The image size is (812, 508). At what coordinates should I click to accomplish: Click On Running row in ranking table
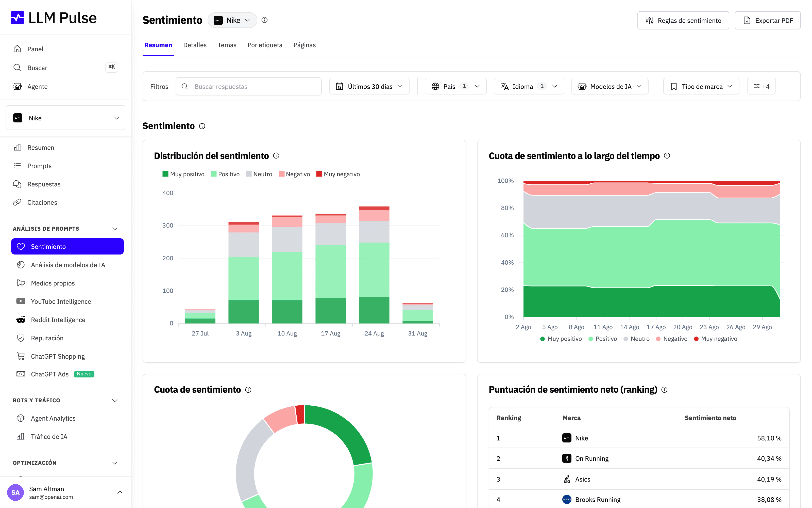(x=639, y=458)
